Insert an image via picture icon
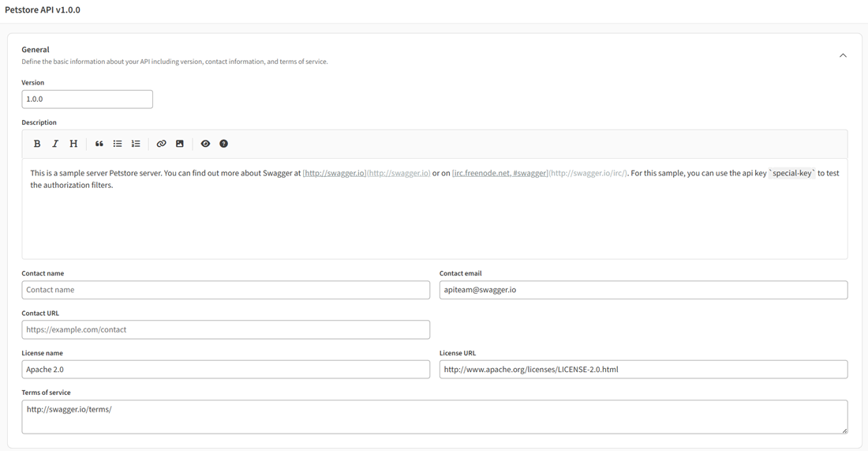Image resolution: width=868 pixels, height=451 pixels. (179, 144)
